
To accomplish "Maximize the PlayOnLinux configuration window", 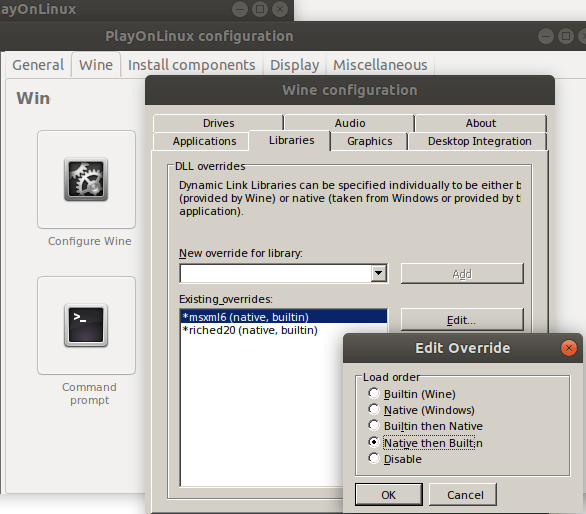I will (566, 36).
